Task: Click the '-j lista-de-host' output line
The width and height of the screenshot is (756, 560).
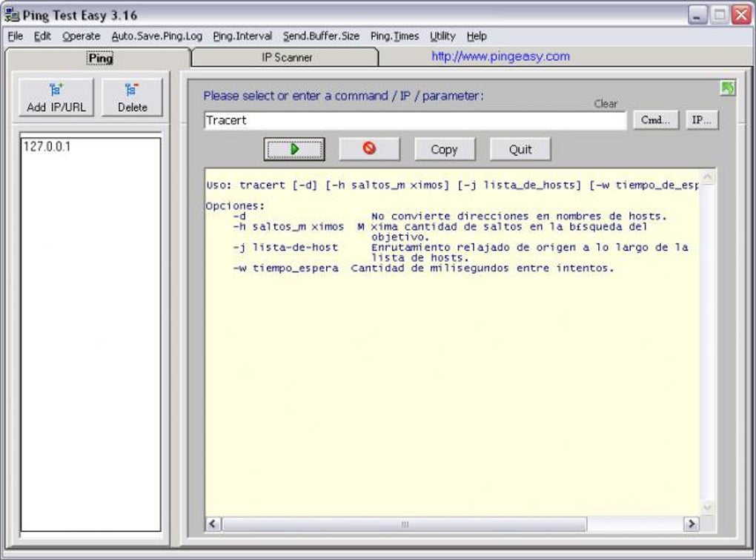Action: tap(460, 248)
